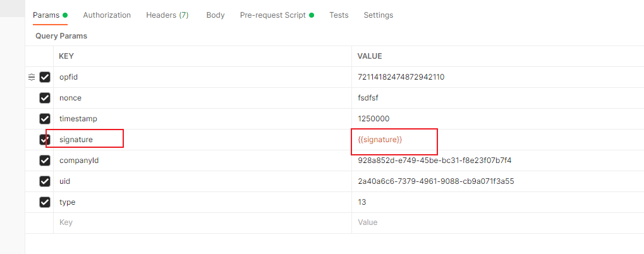Viewport: 644px width, 254px height.
Task: Open the Tests tab
Action: (x=339, y=15)
